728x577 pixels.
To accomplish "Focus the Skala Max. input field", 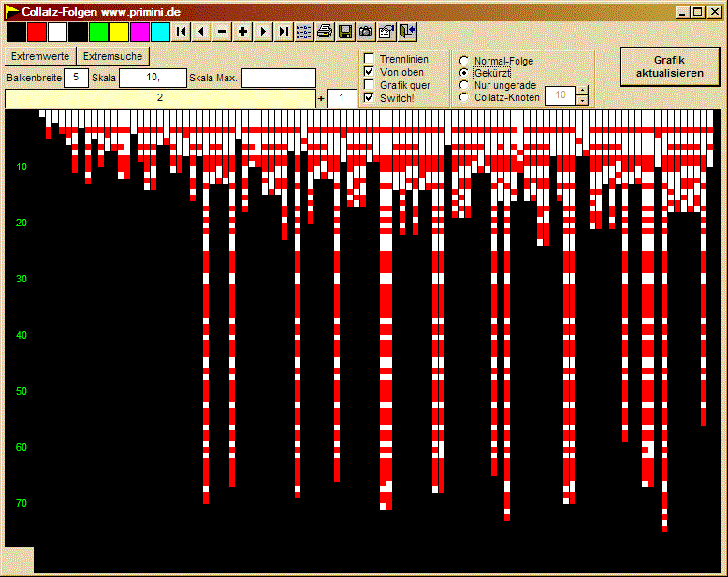I will pos(279,78).
